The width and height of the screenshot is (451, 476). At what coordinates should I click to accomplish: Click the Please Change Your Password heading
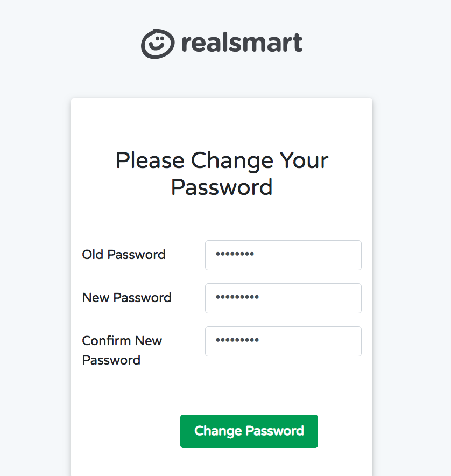tap(222, 173)
